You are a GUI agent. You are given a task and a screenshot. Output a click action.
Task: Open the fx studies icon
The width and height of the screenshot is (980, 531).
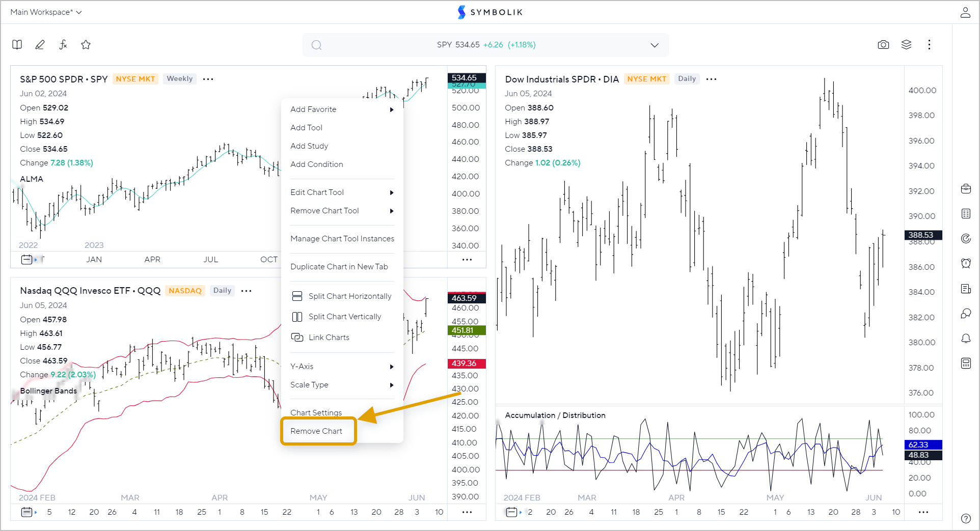[63, 45]
